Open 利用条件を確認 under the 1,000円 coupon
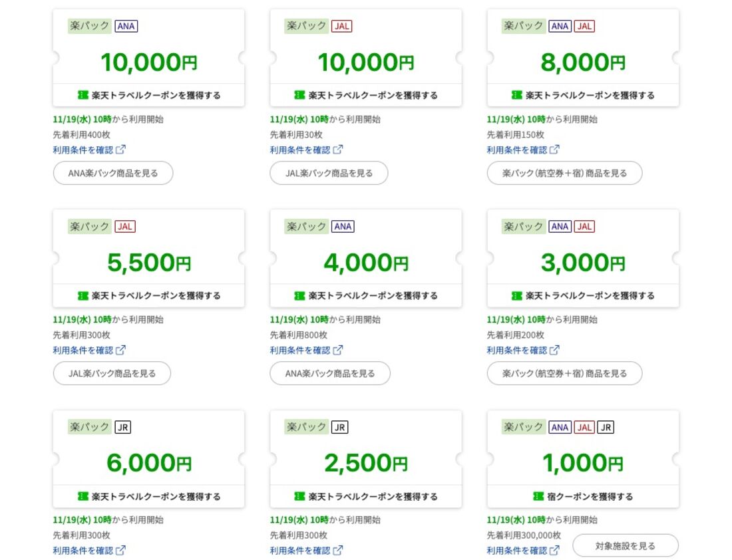Viewport: 732px width, 560px height. (x=518, y=550)
